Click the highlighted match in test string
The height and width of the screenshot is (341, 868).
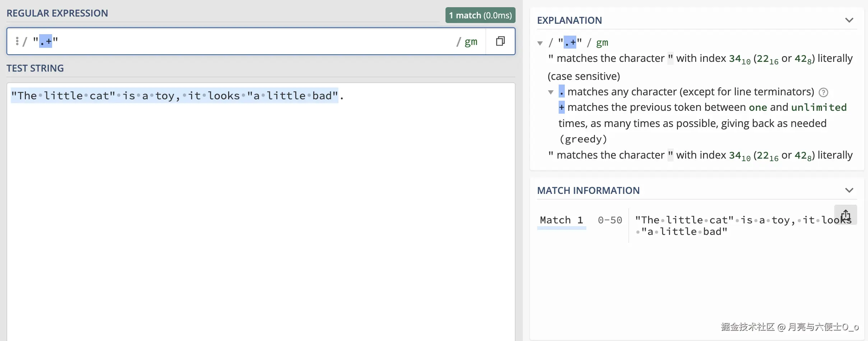175,96
